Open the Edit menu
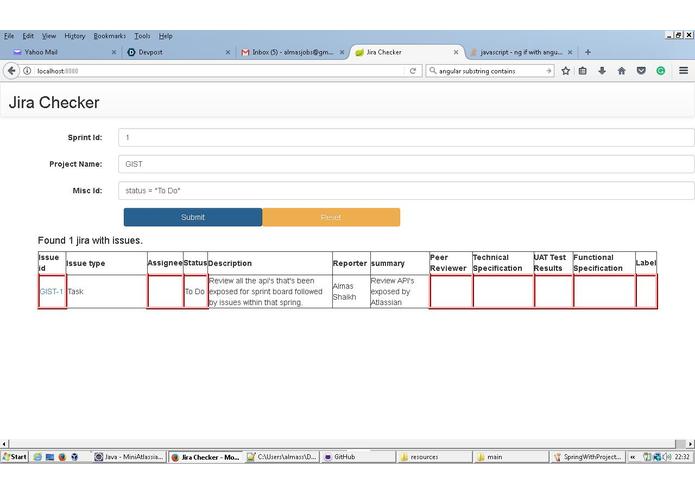Viewport: 695px width, 494px height. (28, 36)
